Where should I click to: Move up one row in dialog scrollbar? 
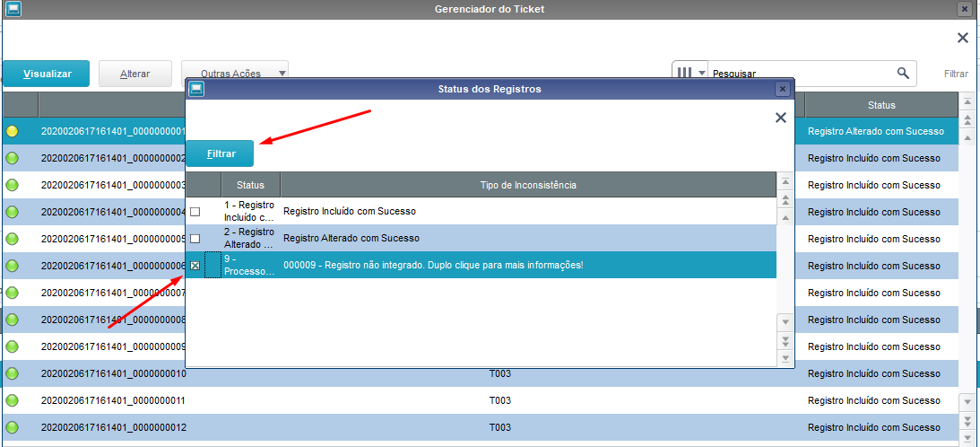(785, 218)
